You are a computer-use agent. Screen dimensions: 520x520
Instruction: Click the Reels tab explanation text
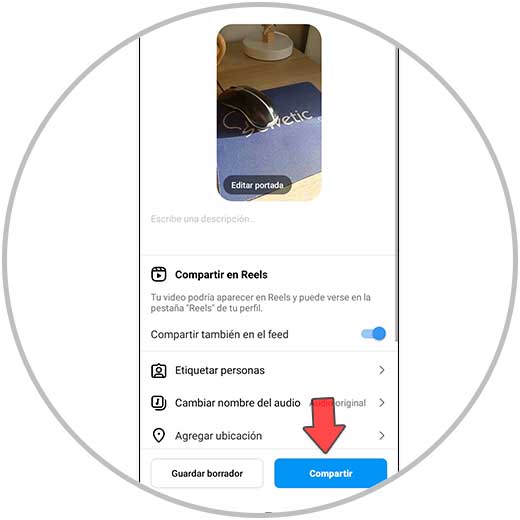pyautogui.click(x=260, y=302)
